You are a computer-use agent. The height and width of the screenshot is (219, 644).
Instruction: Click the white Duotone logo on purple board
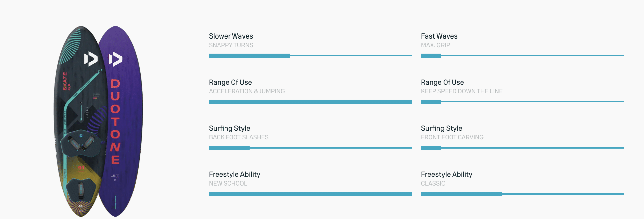115,59
